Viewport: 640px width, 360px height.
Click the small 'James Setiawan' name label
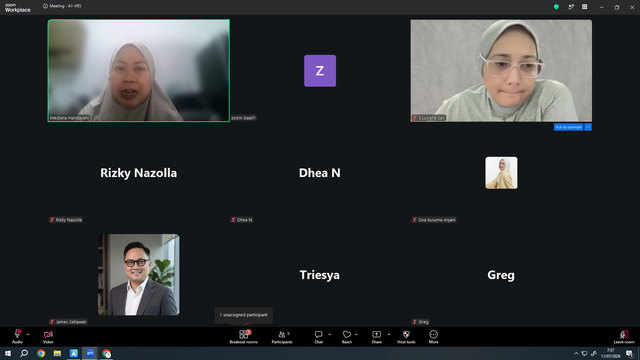68,322
